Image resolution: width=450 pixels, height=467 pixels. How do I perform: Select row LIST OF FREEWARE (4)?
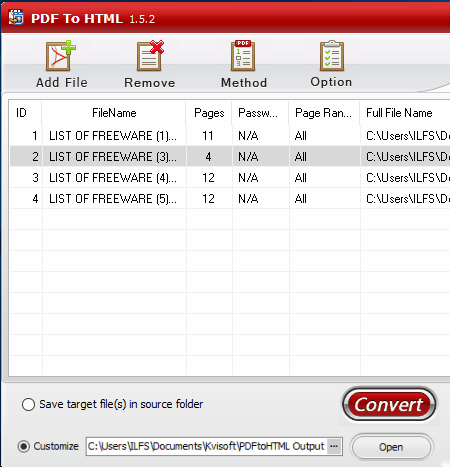(230, 178)
